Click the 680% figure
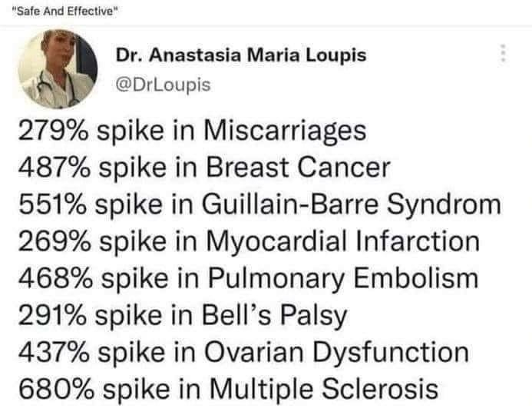 tap(56, 390)
